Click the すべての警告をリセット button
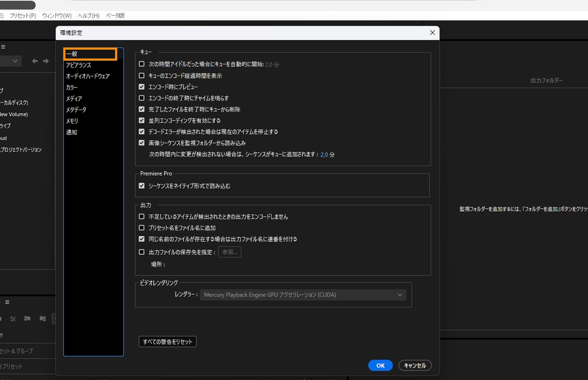The image size is (588, 380). tap(167, 341)
